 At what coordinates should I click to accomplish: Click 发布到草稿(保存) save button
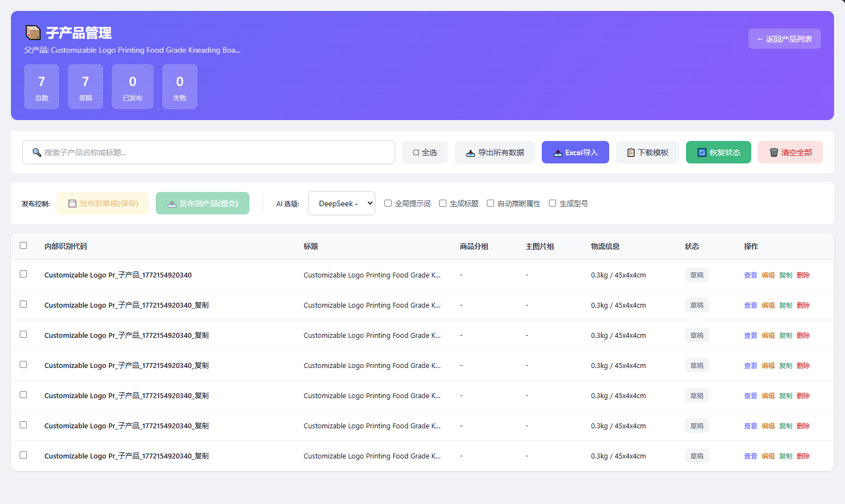tap(103, 203)
